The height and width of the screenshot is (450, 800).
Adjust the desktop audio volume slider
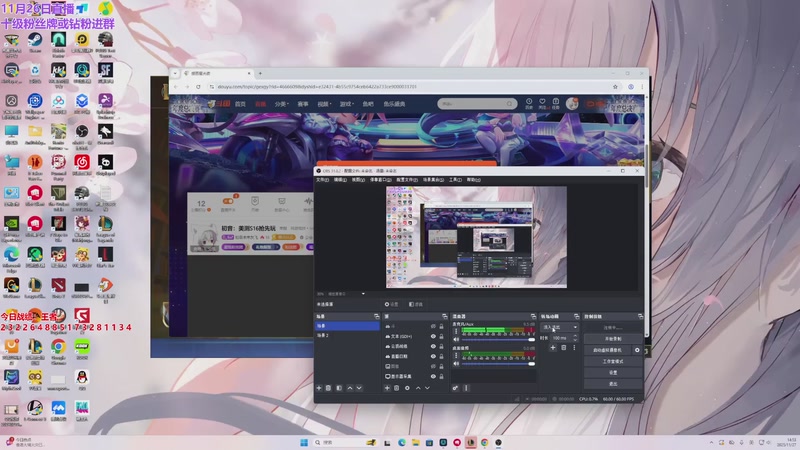[498, 364]
